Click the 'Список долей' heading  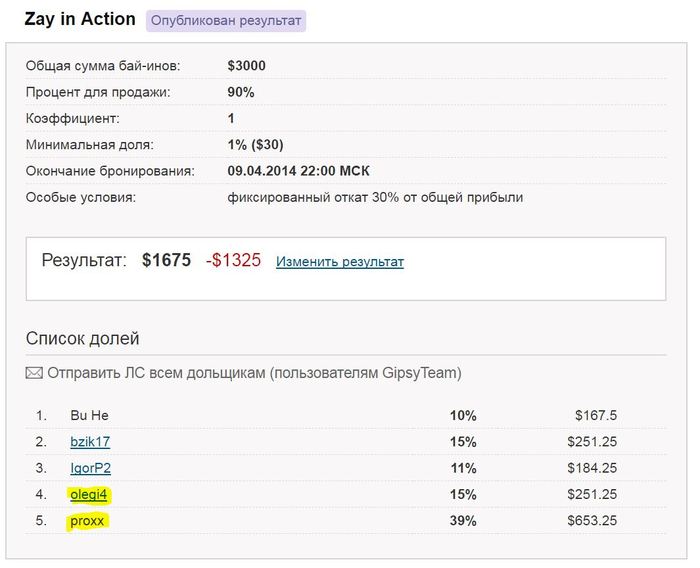pos(83,338)
